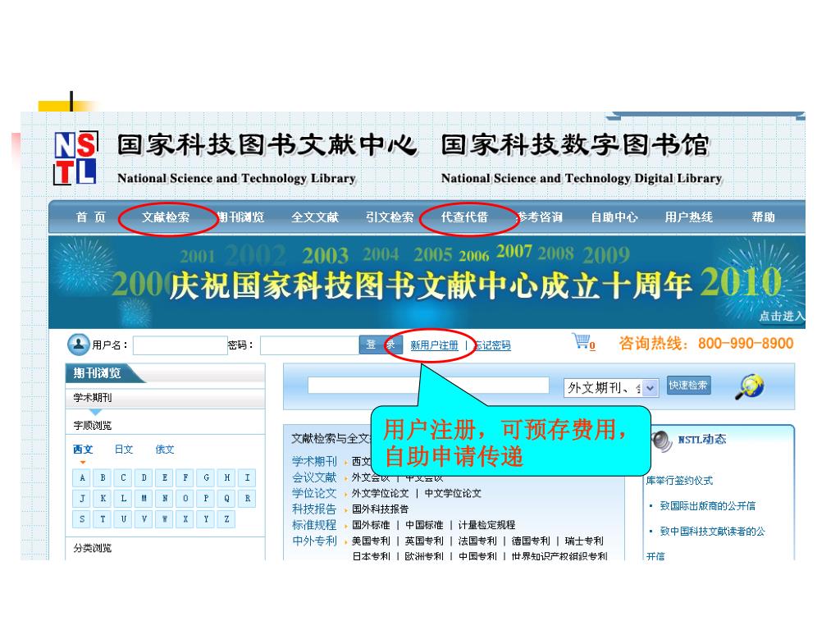Click the quick search text box

pos(428,386)
